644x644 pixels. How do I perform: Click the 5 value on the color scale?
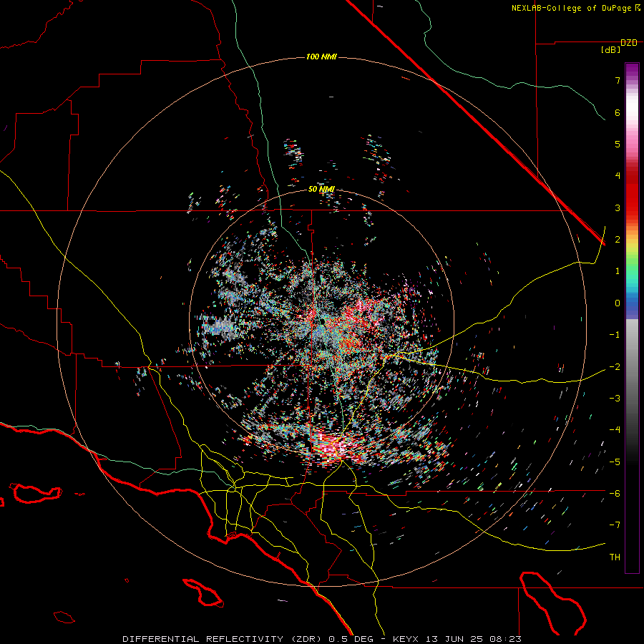pos(618,144)
